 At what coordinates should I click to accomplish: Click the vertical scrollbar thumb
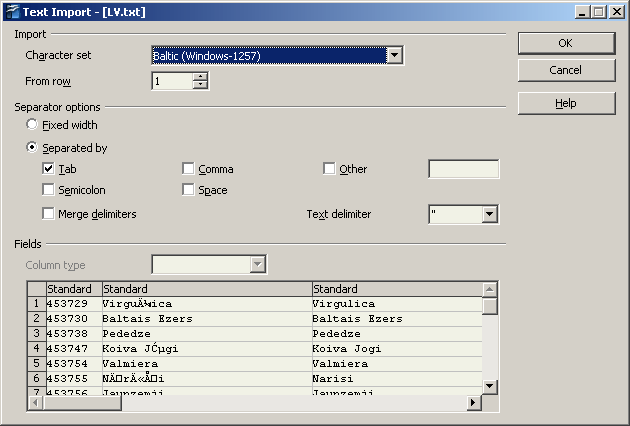489,306
